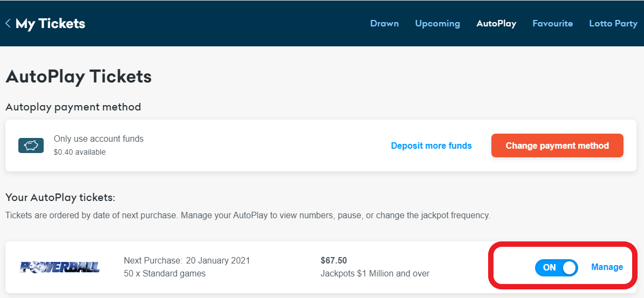Go to the Lotto Party tab
Image resolution: width=644 pixels, height=298 pixels.
tap(613, 24)
